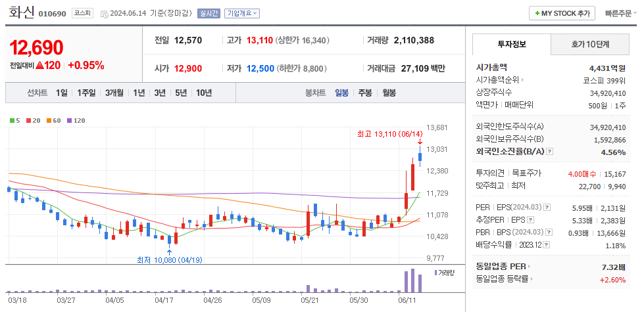Click the MY STOCK 추가 button
Screen dimensions: 644x312
(562, 13)
